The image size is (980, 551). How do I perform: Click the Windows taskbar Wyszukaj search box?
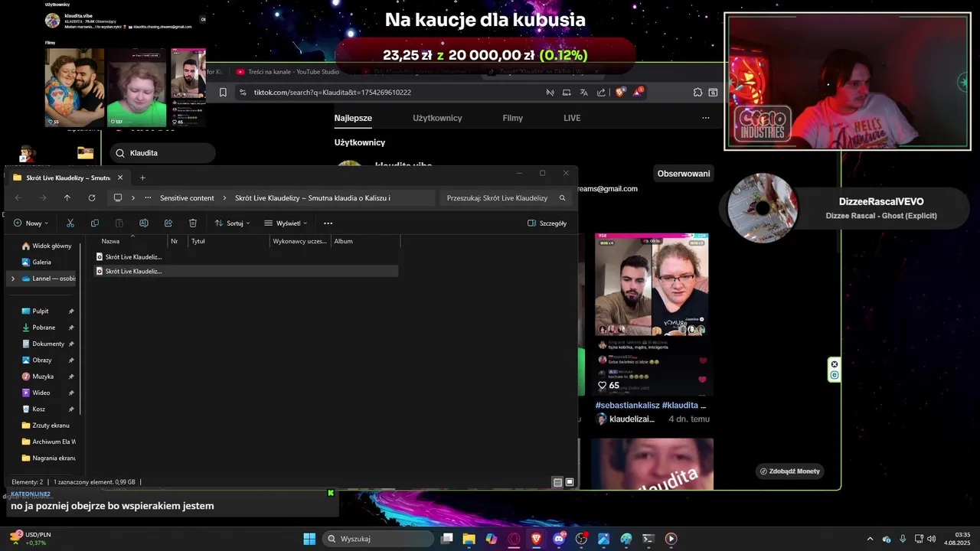tap(378, 539)
